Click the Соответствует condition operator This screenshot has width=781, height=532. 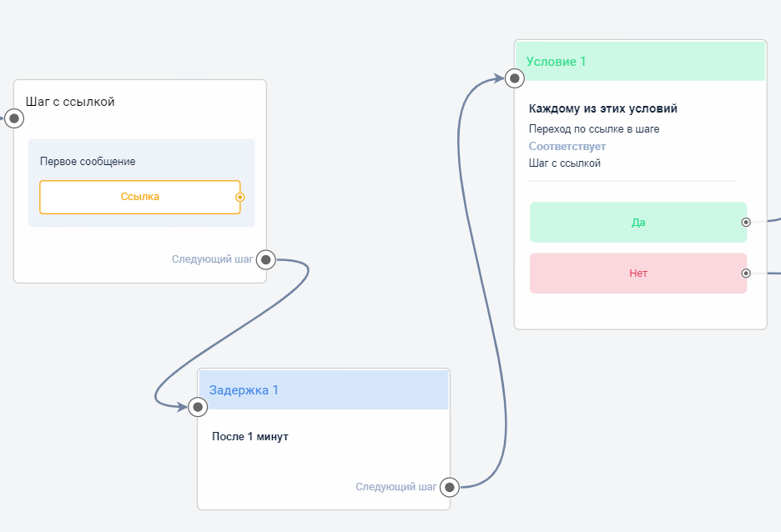(567, 147)
